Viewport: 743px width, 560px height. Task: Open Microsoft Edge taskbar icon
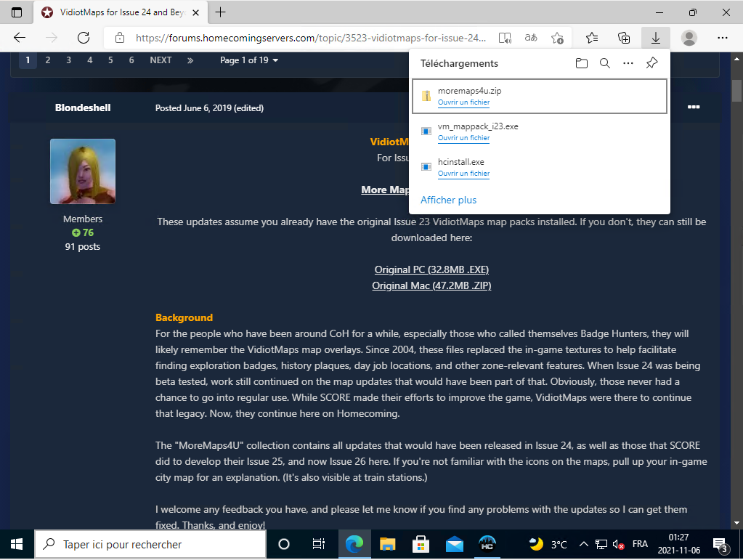354,544
